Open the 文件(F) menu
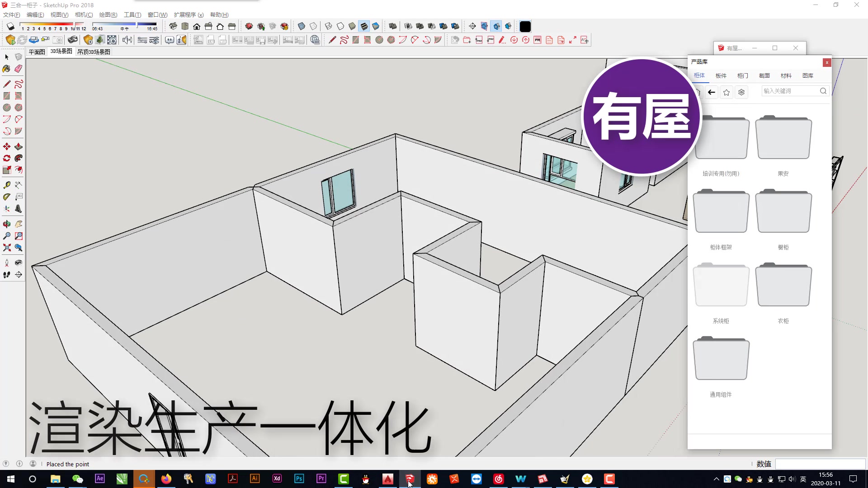Screen dimensions: 868x488 pyautogui.click(x=12, y=15)
